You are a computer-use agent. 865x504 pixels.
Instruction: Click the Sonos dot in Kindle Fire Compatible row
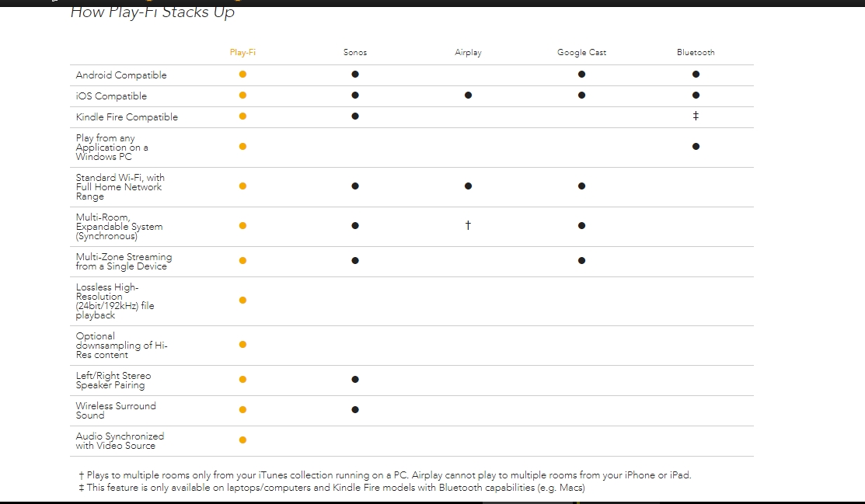coord(355,116)
